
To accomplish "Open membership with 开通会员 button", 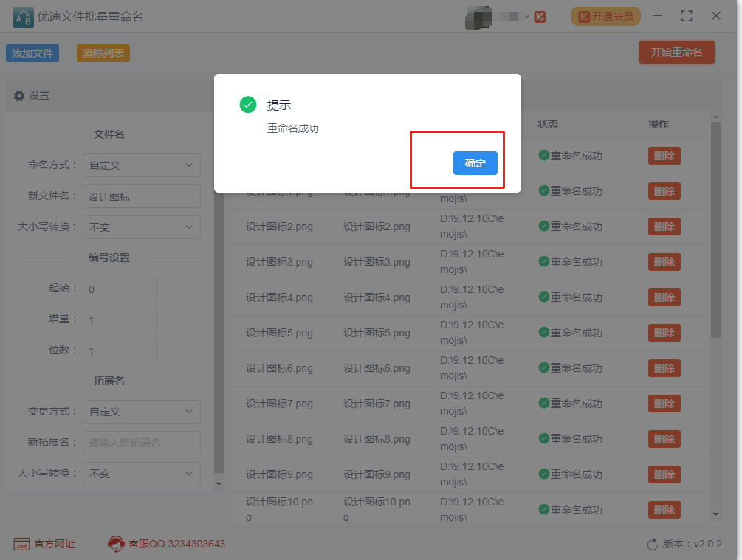I will [605, 16].
